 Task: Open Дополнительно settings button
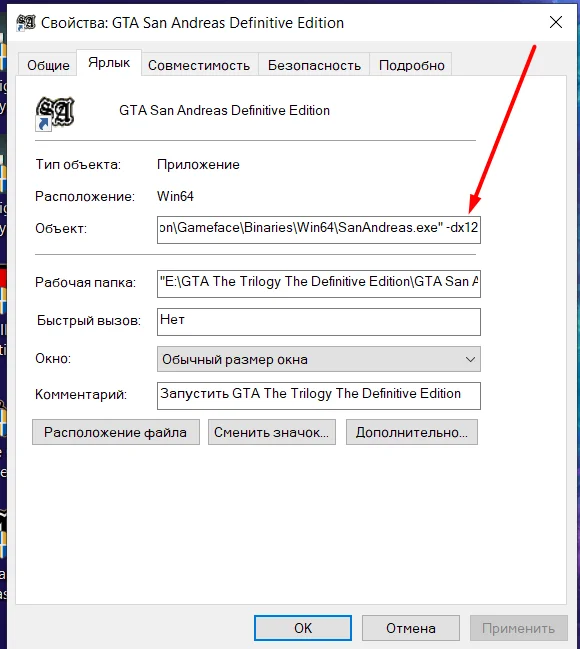(x=412, y=432)
